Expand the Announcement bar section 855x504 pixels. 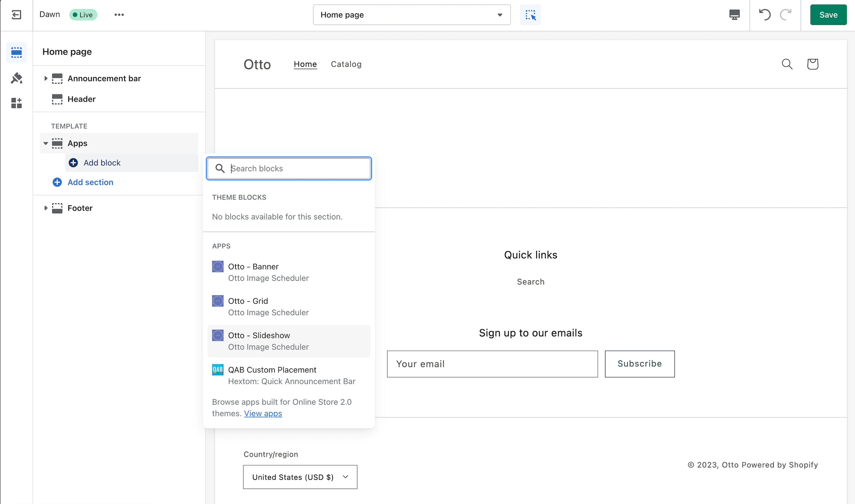click(45, 78)
